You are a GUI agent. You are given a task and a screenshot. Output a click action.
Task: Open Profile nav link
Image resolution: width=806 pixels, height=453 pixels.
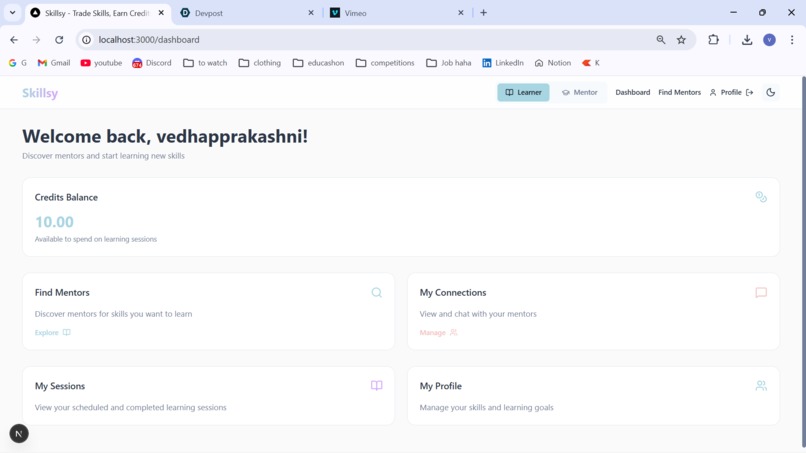pyautogui.click(x=725, y=93)
